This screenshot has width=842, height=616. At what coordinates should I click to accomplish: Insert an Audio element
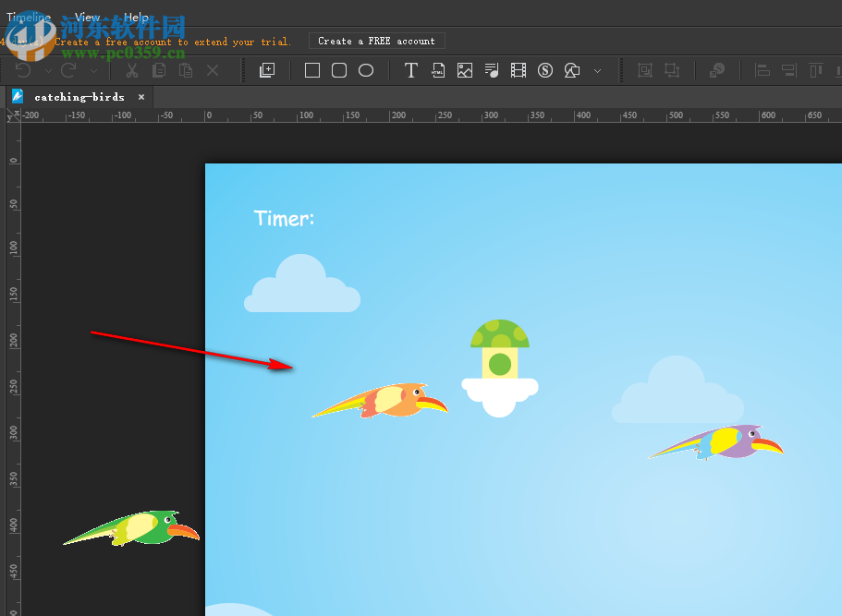pyautogui.click(x=490, y=69)
